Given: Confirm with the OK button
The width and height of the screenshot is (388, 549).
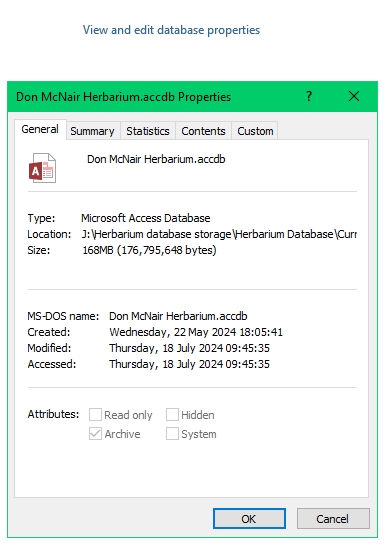Looking at the screenshot, I should (249, 519).
